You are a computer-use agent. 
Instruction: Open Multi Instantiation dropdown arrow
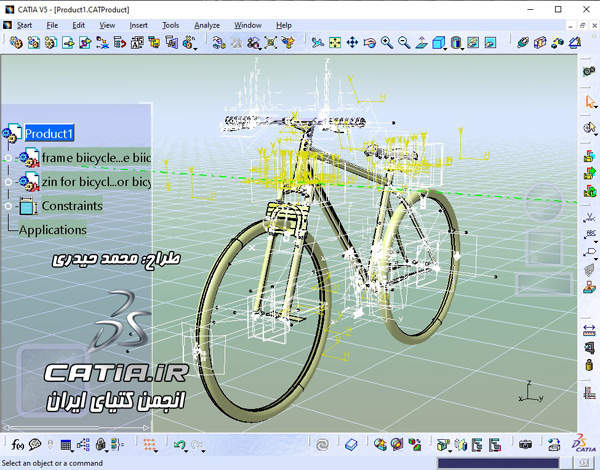(x=196, y=49)
